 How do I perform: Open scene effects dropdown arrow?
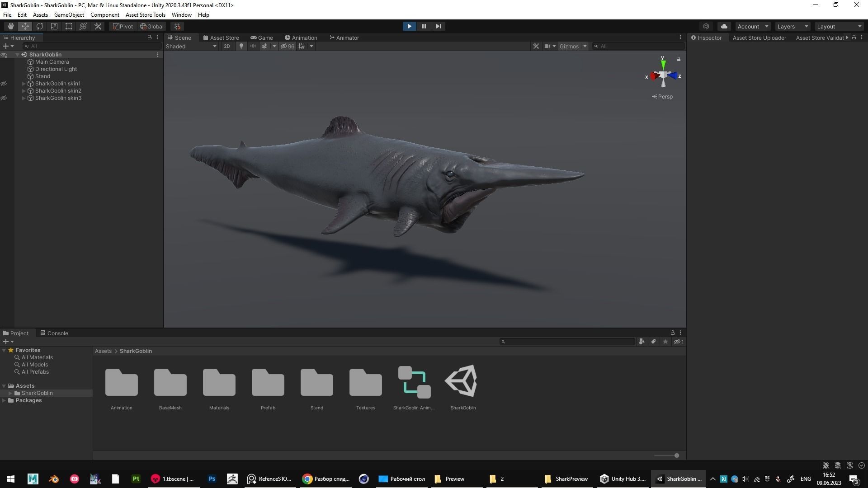(x=274, y=46)
